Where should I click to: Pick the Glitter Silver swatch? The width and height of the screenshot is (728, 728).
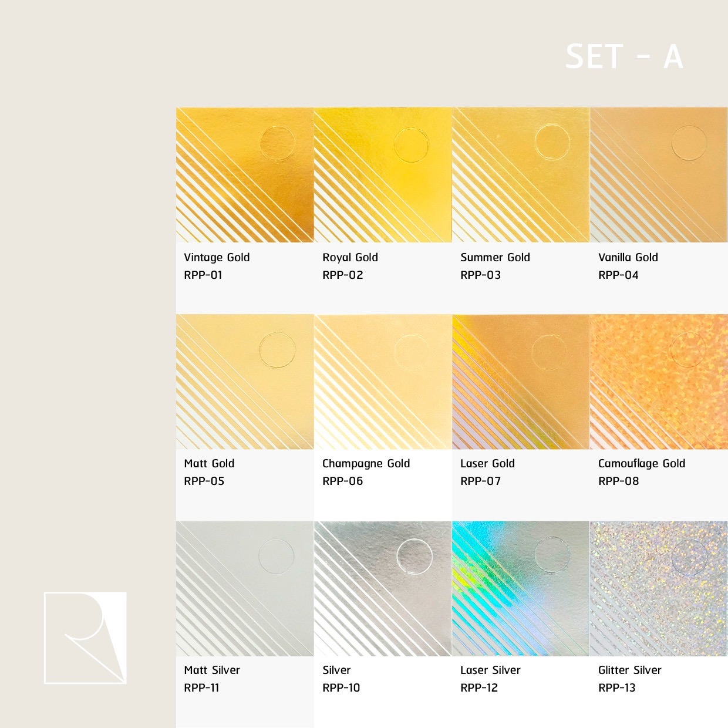(x=659, y=588)
